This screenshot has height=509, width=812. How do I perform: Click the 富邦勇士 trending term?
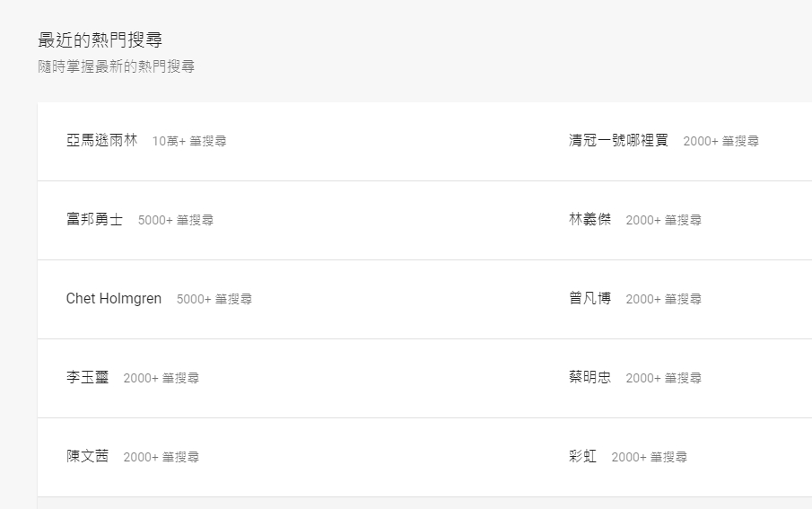94,220
